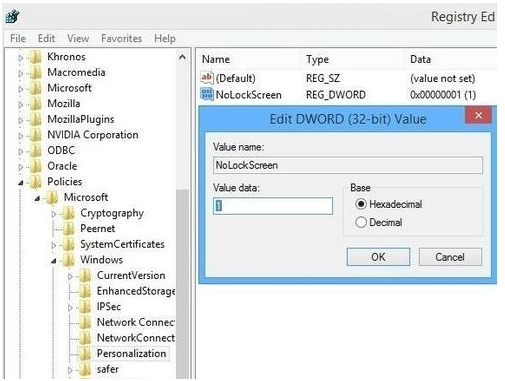This screenshot has width=505, height=381.
Task: Click the (value not set) data cell
Action: 442,79
